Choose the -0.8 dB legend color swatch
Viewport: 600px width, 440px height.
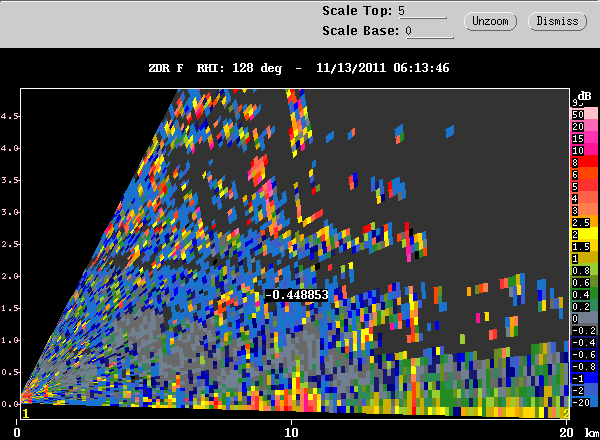click(x=584, y=367)
